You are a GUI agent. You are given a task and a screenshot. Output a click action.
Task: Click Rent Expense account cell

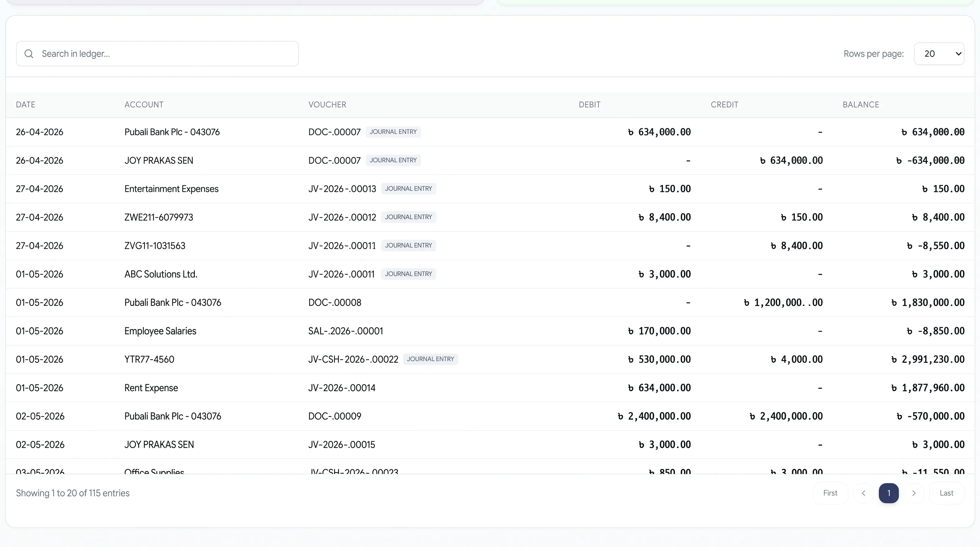click(x=151, y=388)
